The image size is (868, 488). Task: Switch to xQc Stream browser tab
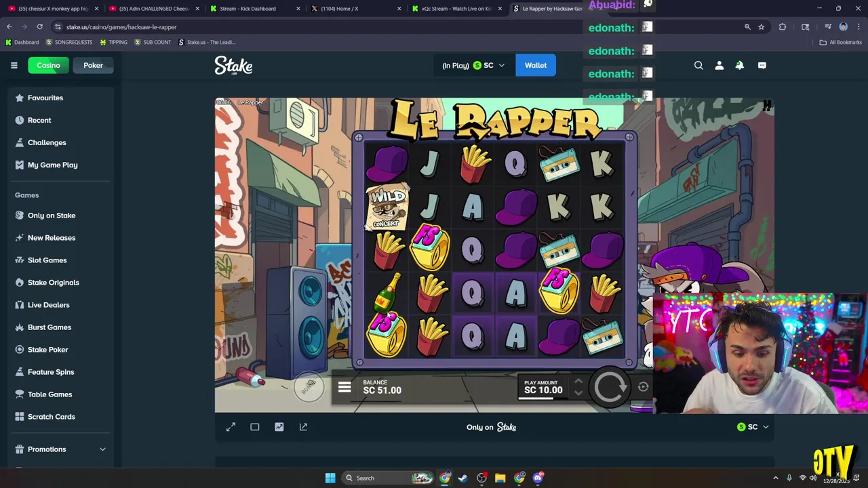(458, 9)
